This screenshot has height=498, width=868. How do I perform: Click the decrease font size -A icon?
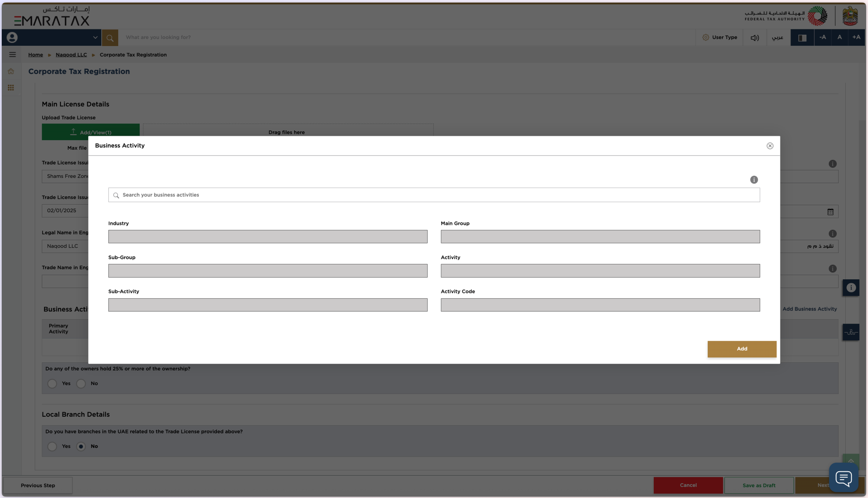click(x=822, y=37)
